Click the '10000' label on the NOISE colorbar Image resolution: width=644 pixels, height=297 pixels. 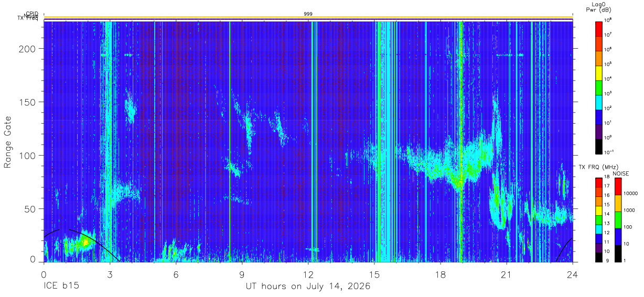click(631, 193)
